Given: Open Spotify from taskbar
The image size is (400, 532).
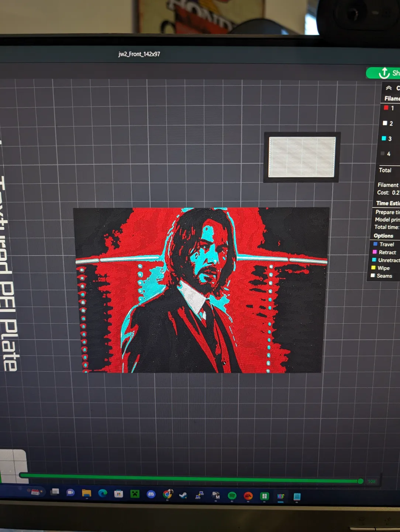Looking at the screenshot, I should pos(232,496).
